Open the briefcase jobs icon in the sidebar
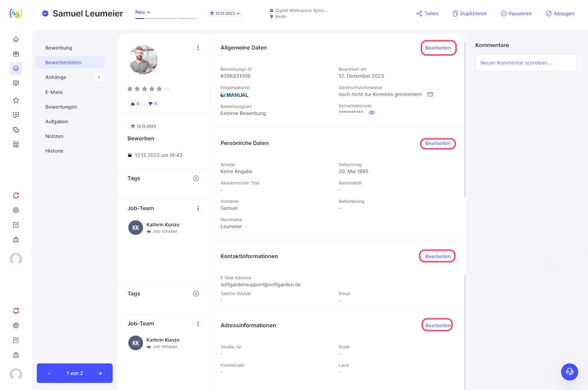Screen dimensions: 588x390 click(x=16, y=54)
